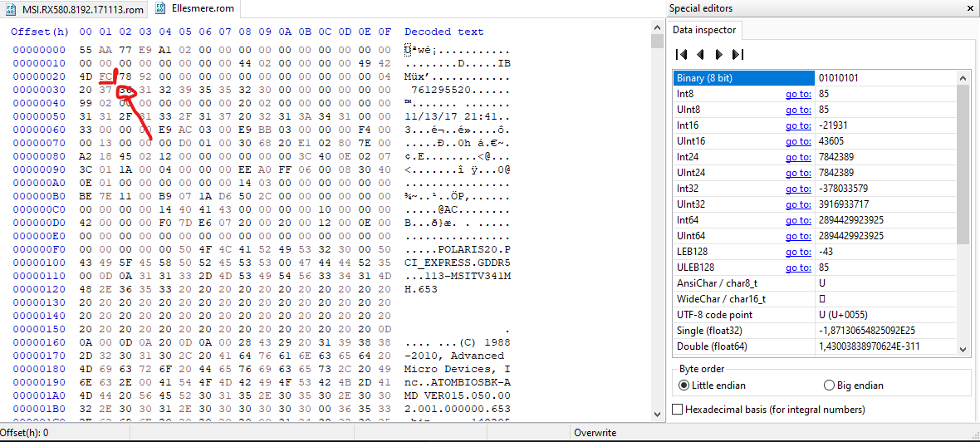Click the Special editors panel title
980x442 pixels.
[x=701, y=8]
